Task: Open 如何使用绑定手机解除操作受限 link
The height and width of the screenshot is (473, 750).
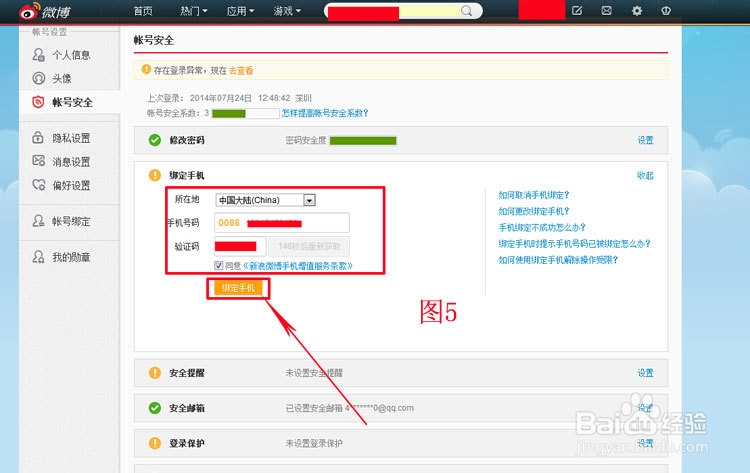Action: (x=558, y=260)
